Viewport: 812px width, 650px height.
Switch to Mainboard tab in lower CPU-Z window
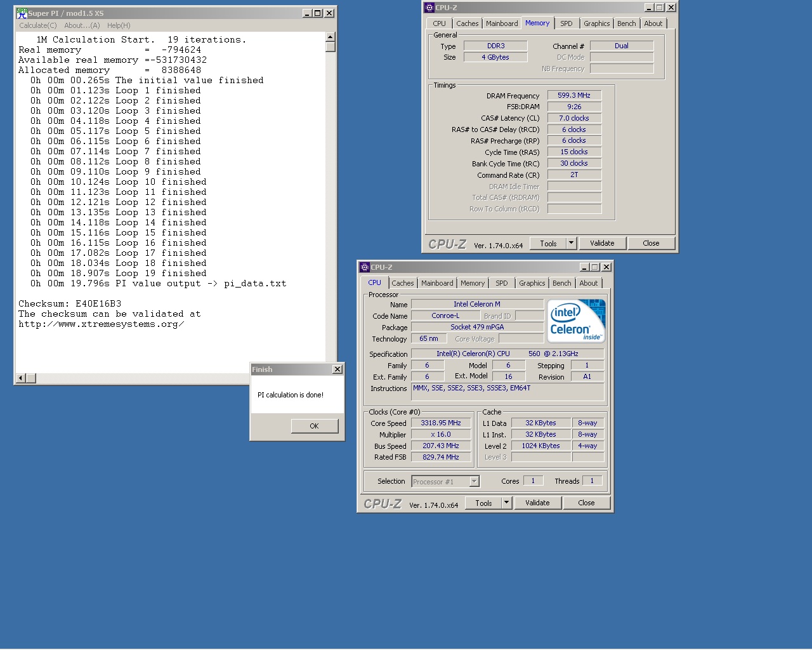tap(437, 283)
